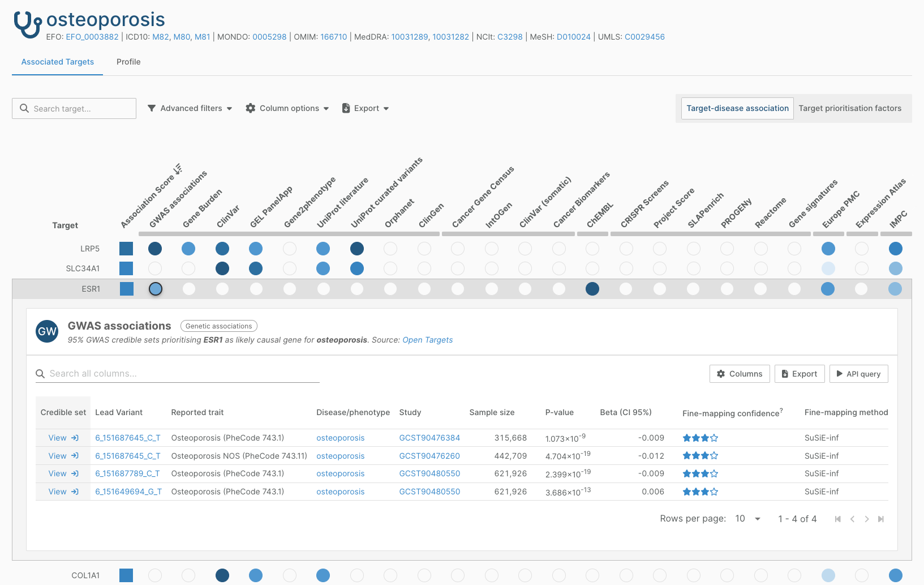Go to the first page of results
The height and width of the screenshot is (585, 924).
(838, 519)
